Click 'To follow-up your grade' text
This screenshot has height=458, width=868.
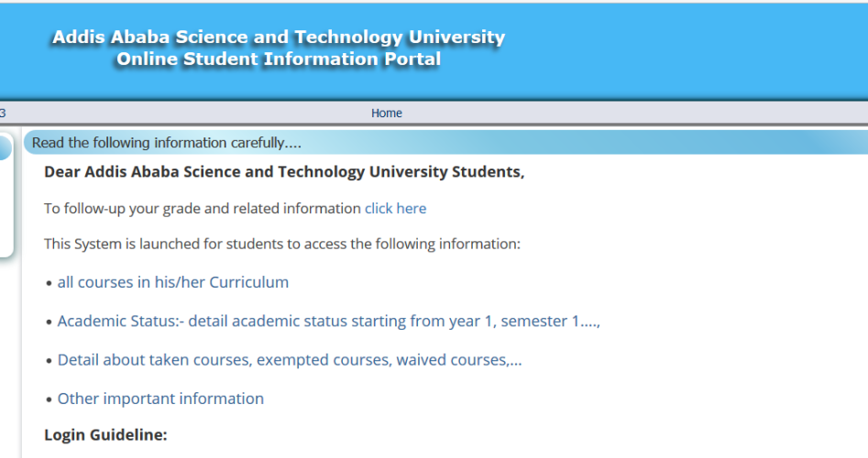click(202, 208)
